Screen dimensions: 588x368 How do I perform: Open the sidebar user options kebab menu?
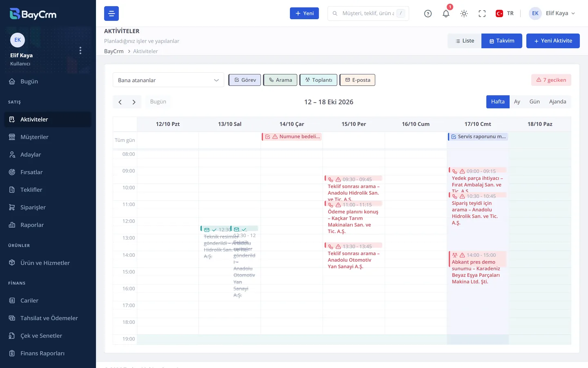click(80, 50)
